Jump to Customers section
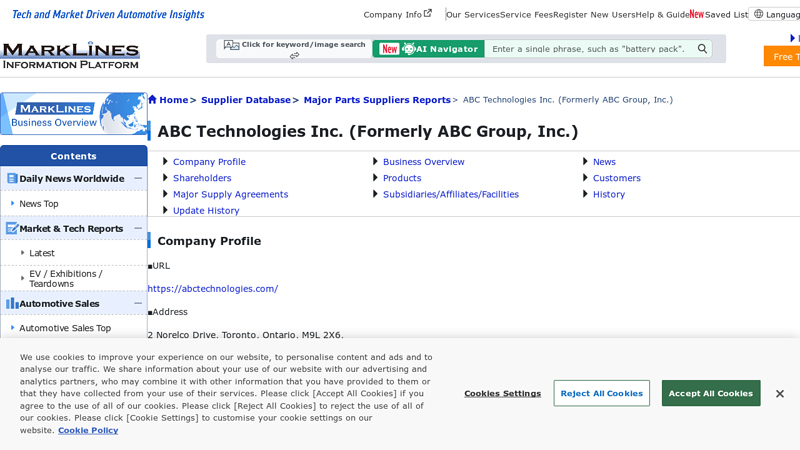This screenshot has width=800, height=450. (x=617, y=178)
